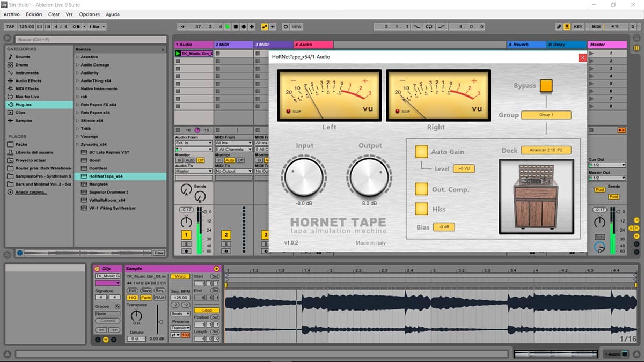The width and height of the screenshot is (644, 362).
Task: Launch the TK_Music Gm clip play triangle
Action: coord(178,54)
